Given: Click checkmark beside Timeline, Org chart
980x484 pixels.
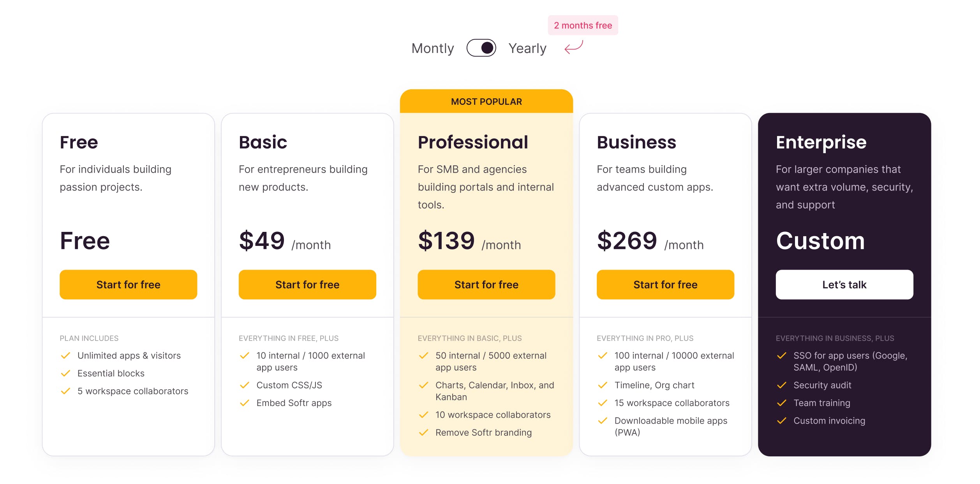Looking at the screenshot, I should pos(603,385).
